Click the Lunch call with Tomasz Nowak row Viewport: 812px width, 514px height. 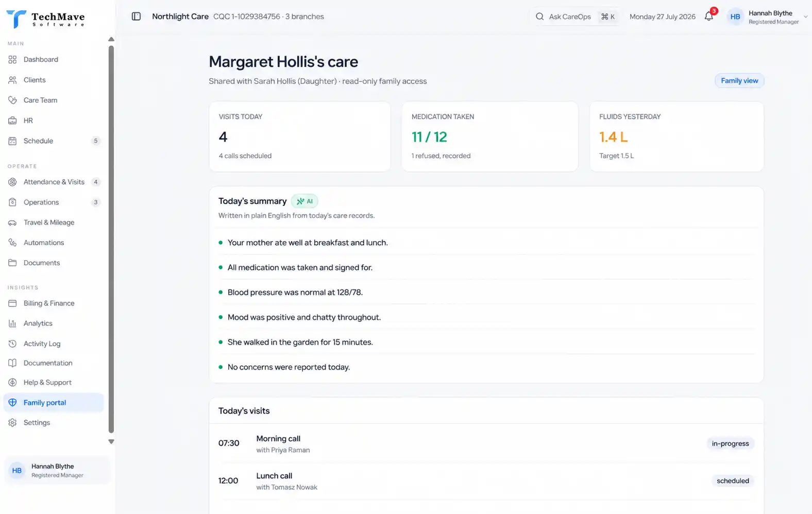(486, 481)
